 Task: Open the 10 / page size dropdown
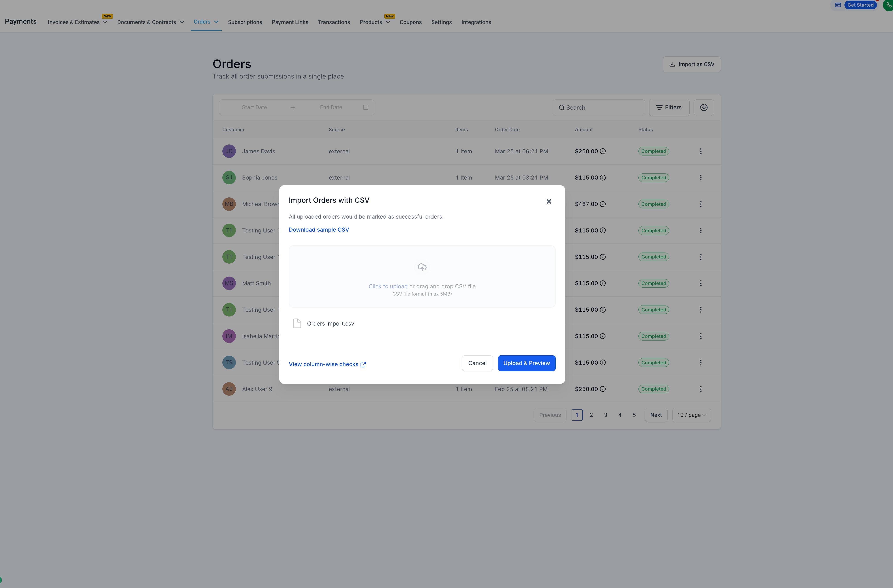pyautogui.click(x=691, y=415)
